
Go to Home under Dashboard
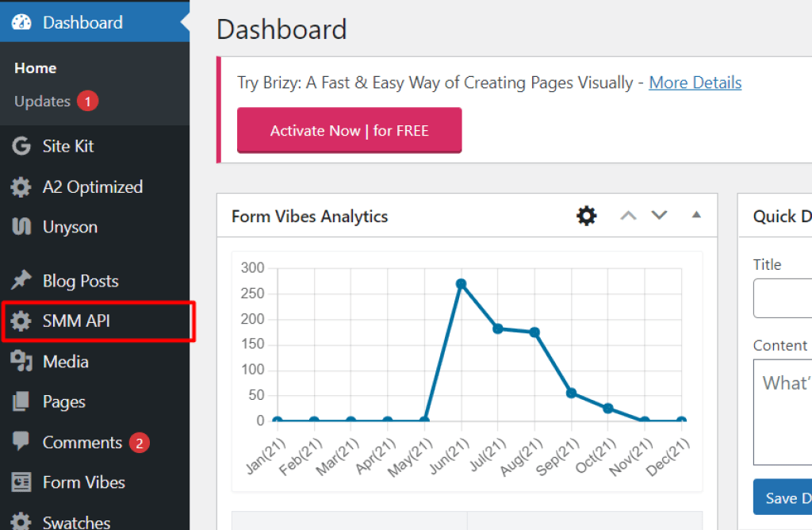36,68
